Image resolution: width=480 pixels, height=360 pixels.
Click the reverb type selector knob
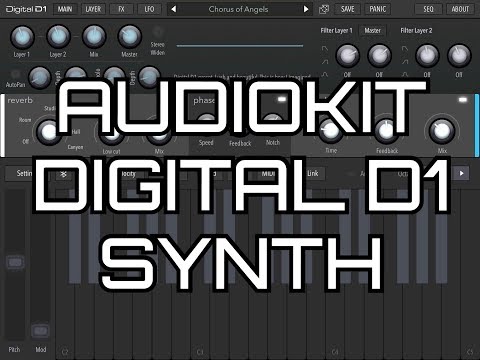click(49, 132)
